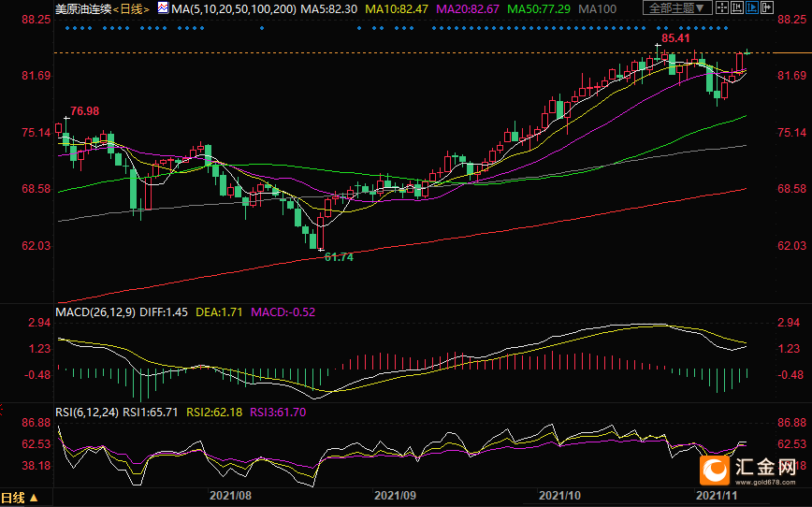Image resolution: width=812 pixels, height=507 pixels.
Task: Open the 日线 period selector at bottom-left
Action: tap(20, 499)
